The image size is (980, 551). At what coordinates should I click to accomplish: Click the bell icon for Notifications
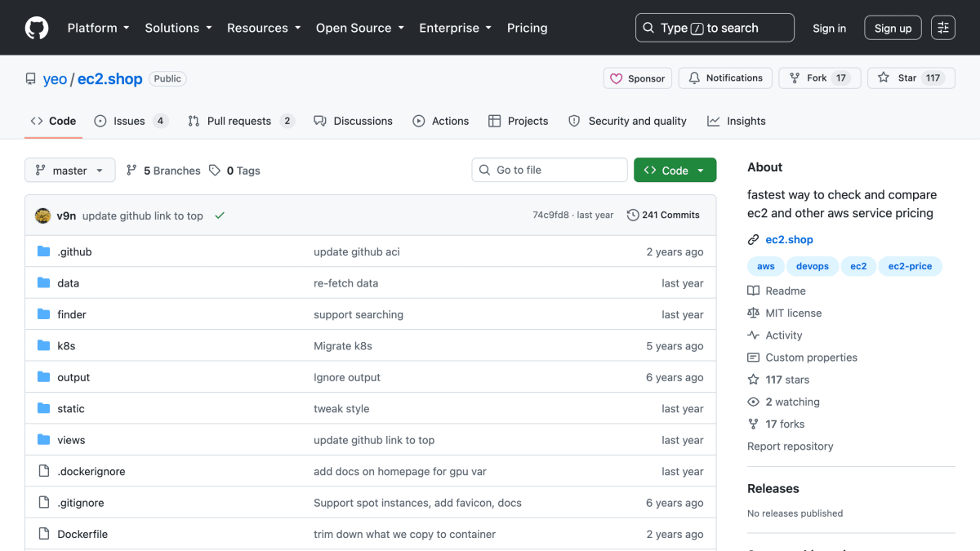[694, 78]
